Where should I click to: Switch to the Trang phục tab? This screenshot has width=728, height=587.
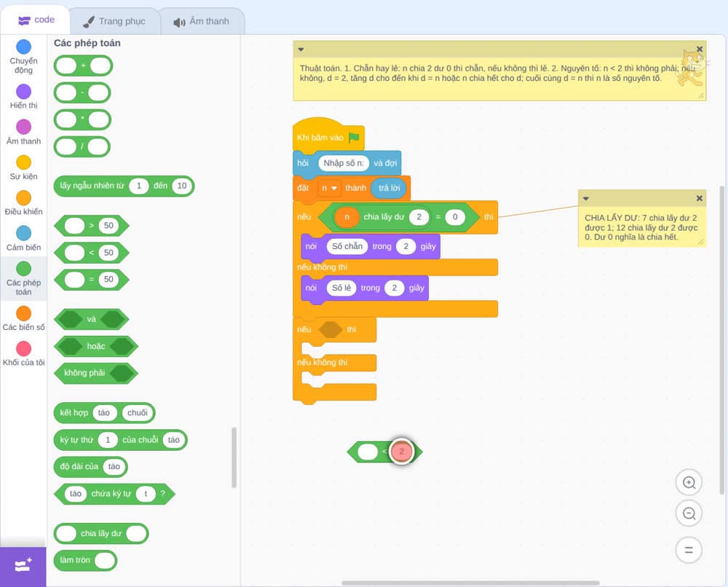[114, 21]
